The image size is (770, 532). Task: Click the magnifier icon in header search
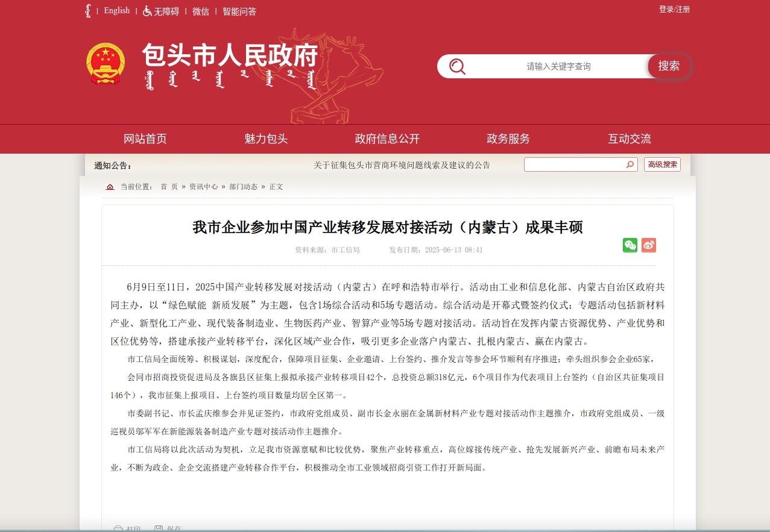click(x=457, y=66)
